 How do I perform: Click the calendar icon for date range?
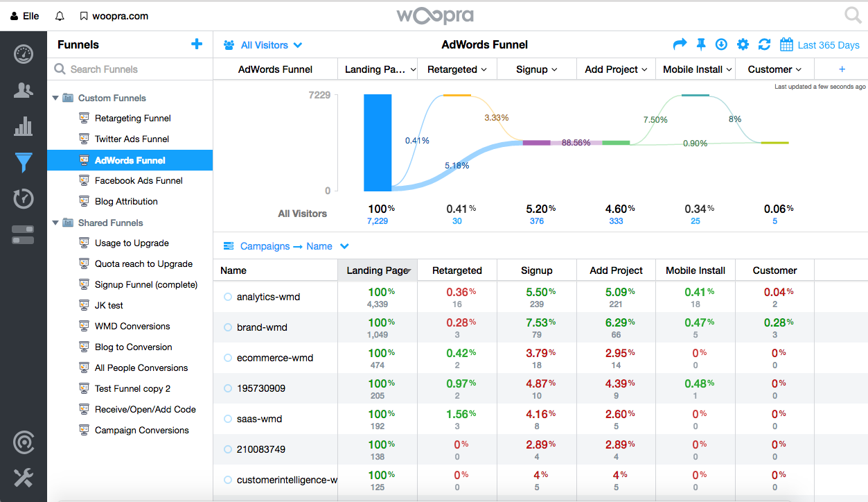click(786, 44)
